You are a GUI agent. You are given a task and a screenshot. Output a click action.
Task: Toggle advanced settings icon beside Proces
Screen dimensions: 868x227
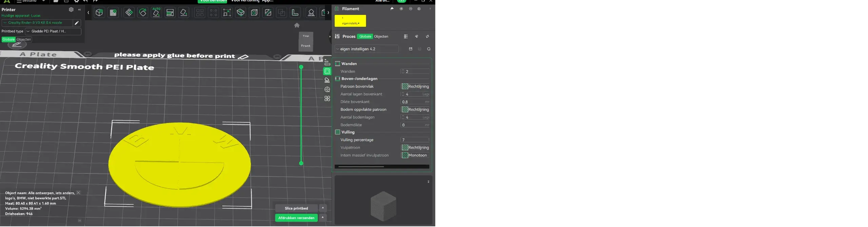(x=406, y=37)
